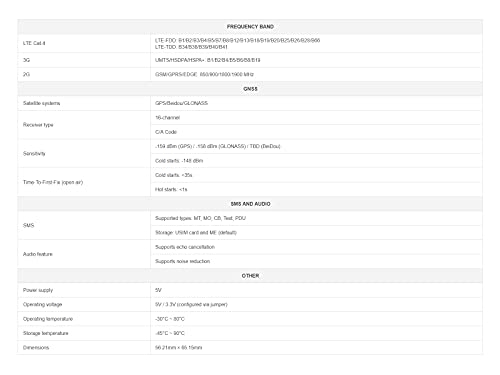Click the 16-channel receiver value
The width and height of the screenshot is (500, 375).
[167, 117]
